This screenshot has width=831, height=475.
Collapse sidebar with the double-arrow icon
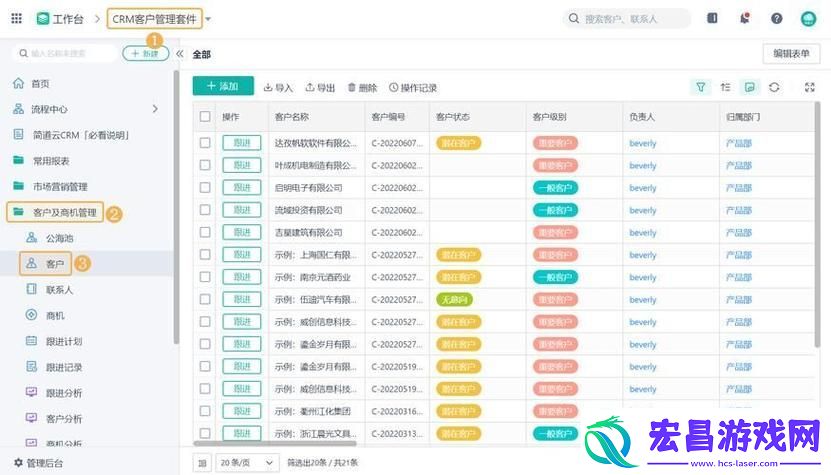tap(180, 54)
